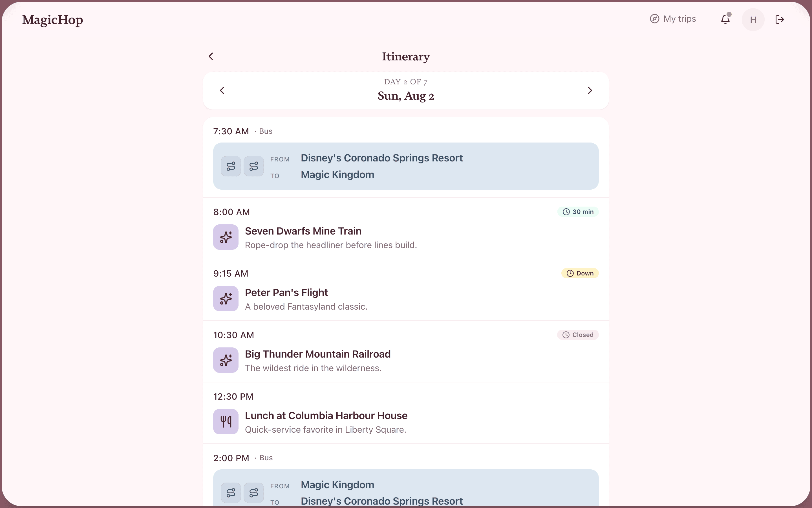
Task: Click the 10:30 AM time label
Action: (233, 335)
